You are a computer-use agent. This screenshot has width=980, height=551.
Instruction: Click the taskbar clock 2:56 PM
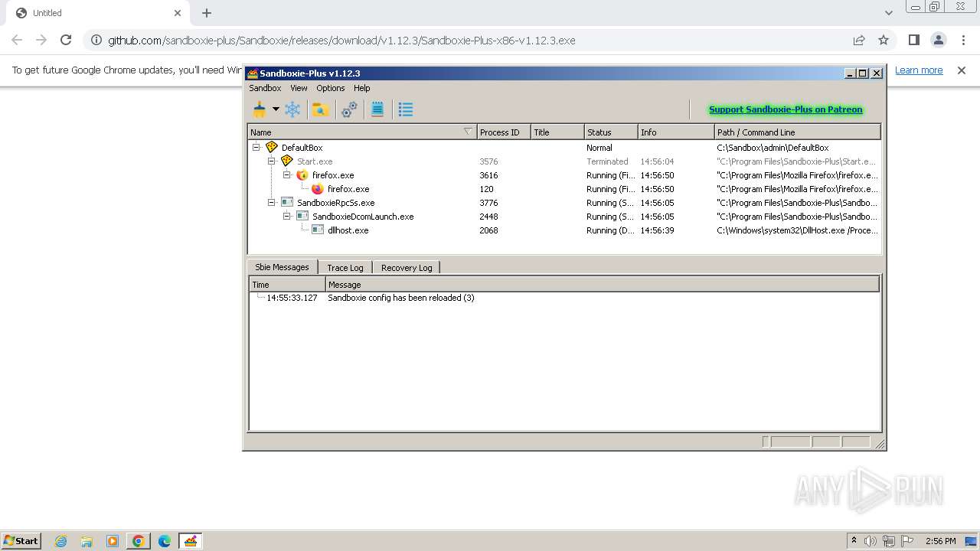pyautogui.click(x=940, y=541)
